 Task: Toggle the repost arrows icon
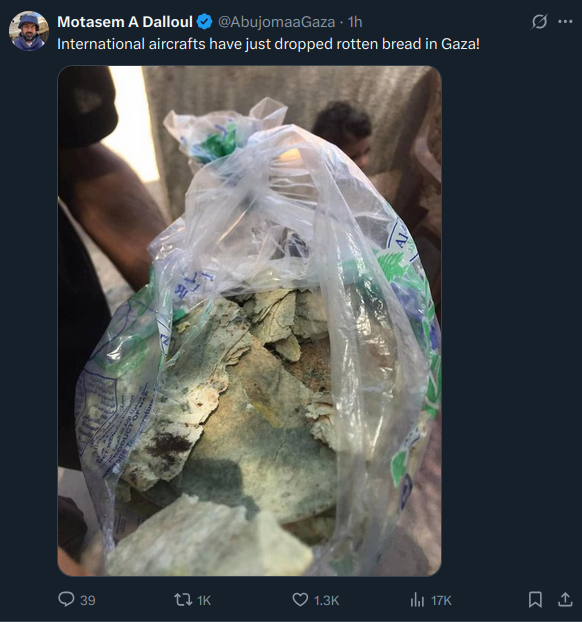(x=183, y=599)
